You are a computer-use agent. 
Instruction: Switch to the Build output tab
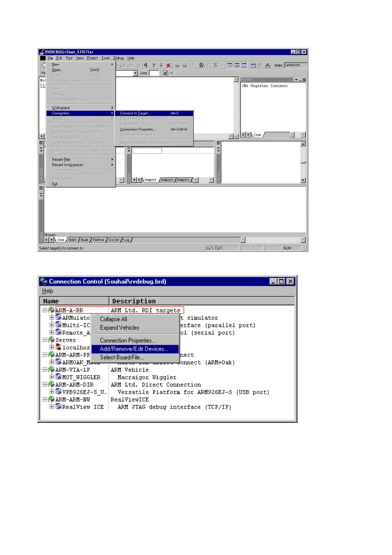84,240
